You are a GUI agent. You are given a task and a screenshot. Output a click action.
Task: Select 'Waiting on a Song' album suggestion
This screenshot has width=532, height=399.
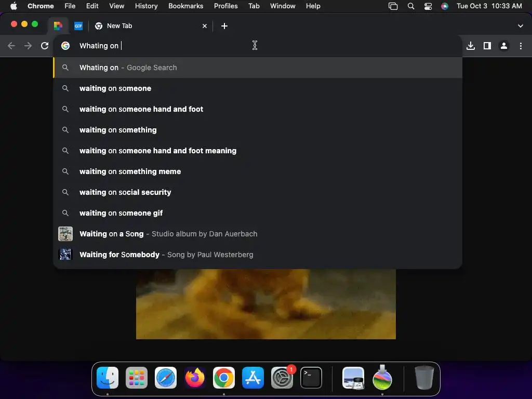(258, 234)
